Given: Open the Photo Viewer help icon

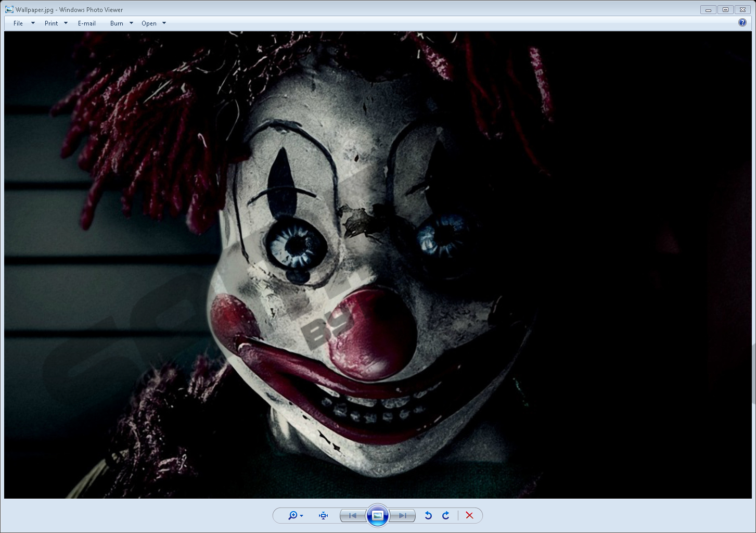Looking at the screenshot, I should (x=742, y=22).
